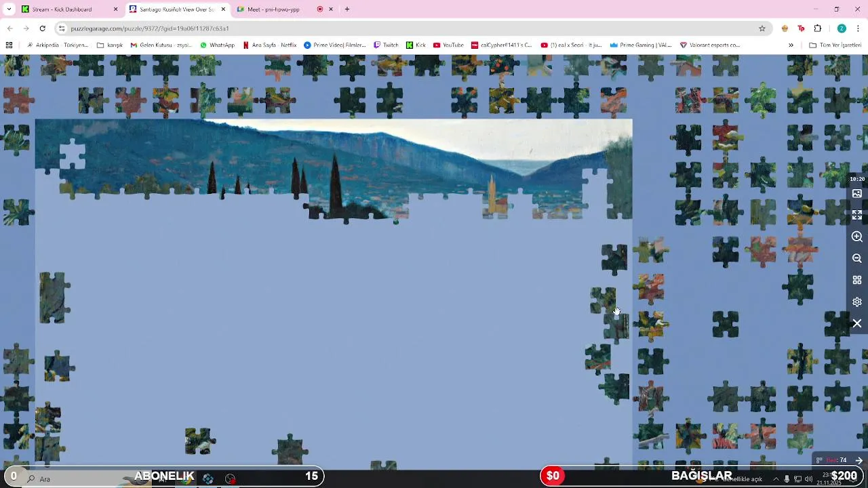Open Chrome three-dot menu
The image size is (868, 488).
[x=858, y=28]
